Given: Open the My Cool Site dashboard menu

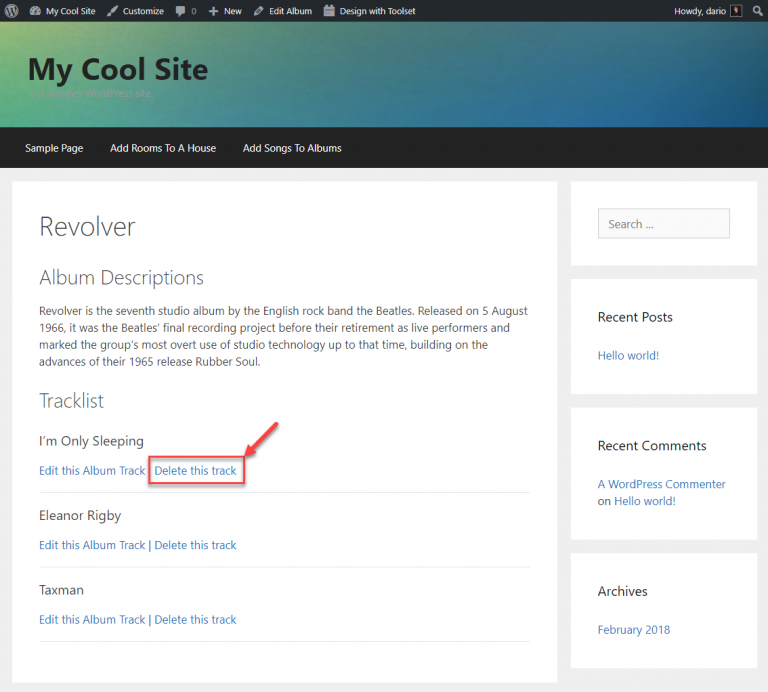Looking at the screenshot, I should click(x=62, y=11).
